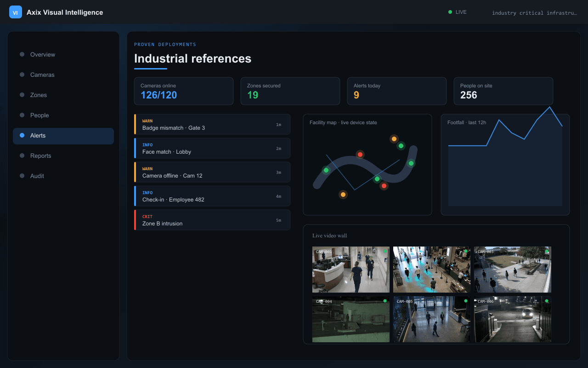Open the Overview section in sidebar
The height and width of the screenshot is (368, 588).
(x=63, y=54)
